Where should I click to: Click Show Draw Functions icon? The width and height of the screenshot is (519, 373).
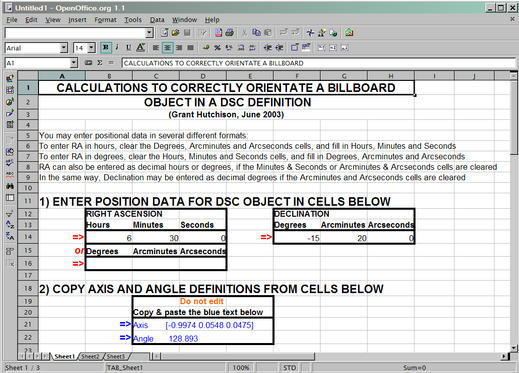coord(10,113)
